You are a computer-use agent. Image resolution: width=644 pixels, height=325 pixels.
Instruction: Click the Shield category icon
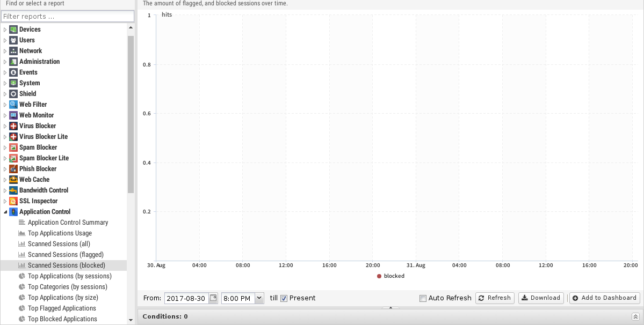point(13,94)
